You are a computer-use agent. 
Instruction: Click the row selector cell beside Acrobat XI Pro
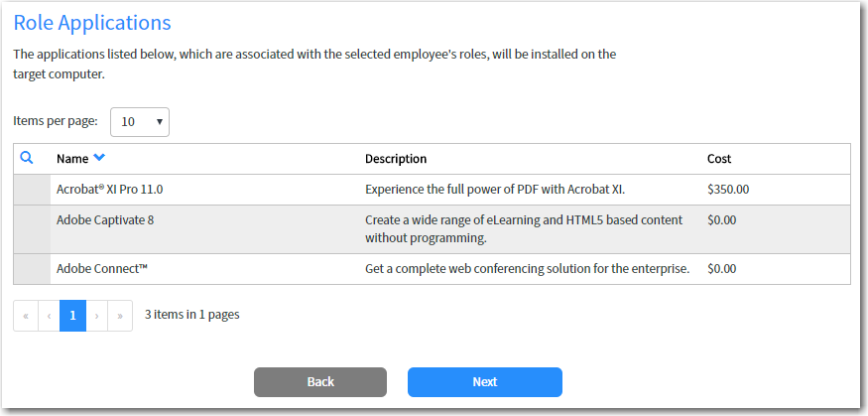[32, 190]
